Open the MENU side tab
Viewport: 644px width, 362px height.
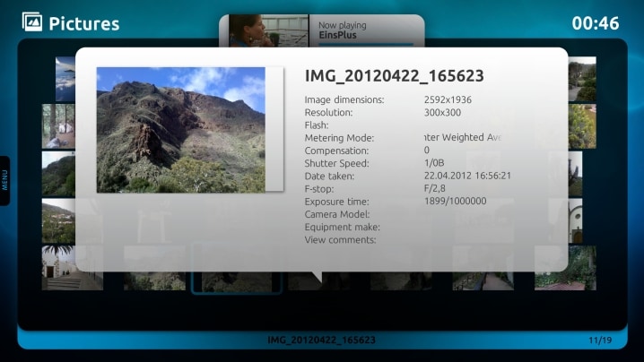[x=5, y=181]
